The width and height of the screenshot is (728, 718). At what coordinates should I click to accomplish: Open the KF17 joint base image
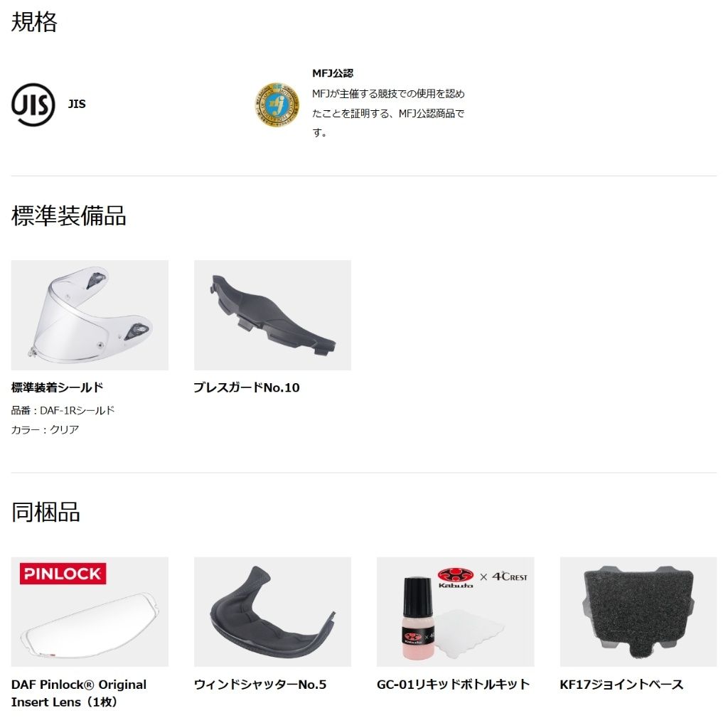(x=638, y=612)
